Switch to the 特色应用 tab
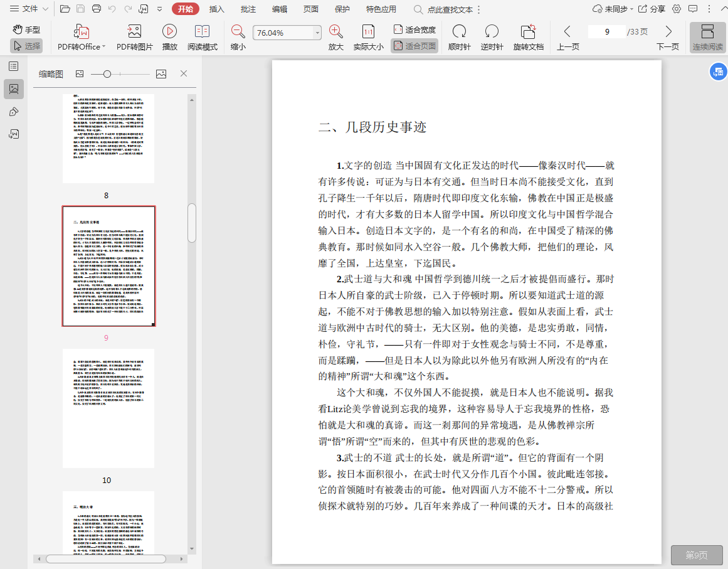Image resolution: width=728 pixels, height=569 pixels. (381, 9)
